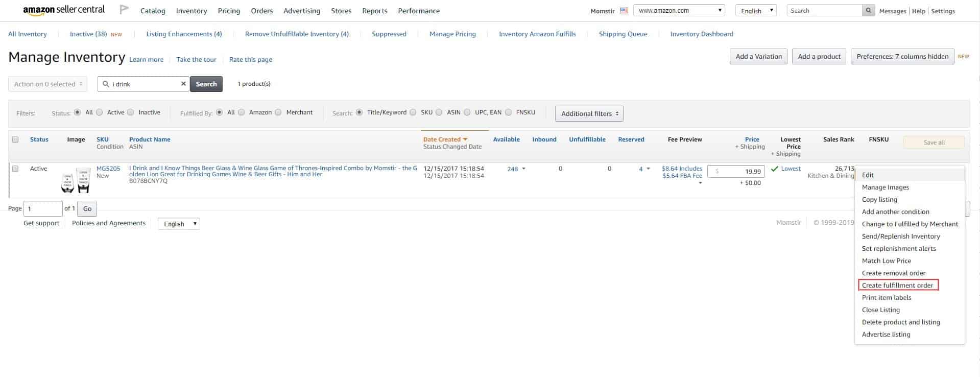
Task: Switch to the Suppressed tab
Action: [389, 34]
